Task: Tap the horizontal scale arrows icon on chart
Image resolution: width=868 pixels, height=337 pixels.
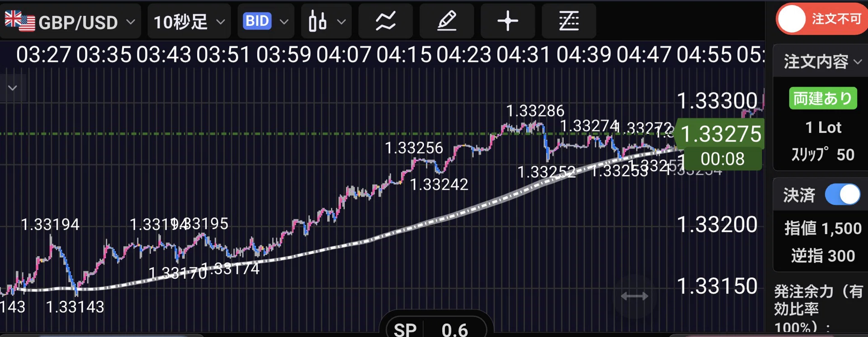Action: [x=635, y=296]
